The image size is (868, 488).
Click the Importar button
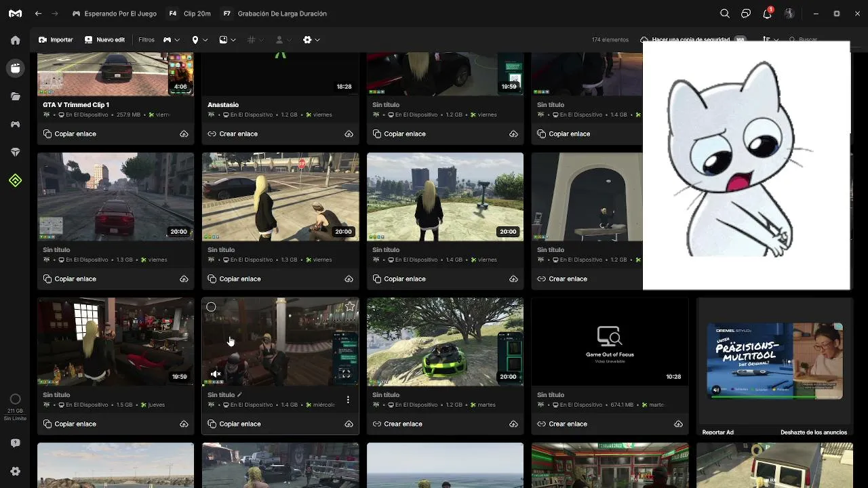point(56,40)
